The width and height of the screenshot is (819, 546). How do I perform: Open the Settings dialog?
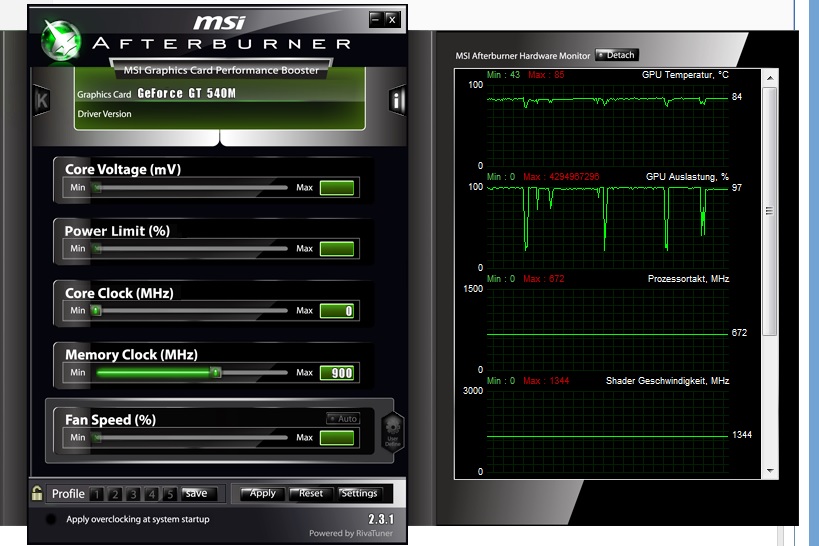pyautogui.click(x=359, y=494)
